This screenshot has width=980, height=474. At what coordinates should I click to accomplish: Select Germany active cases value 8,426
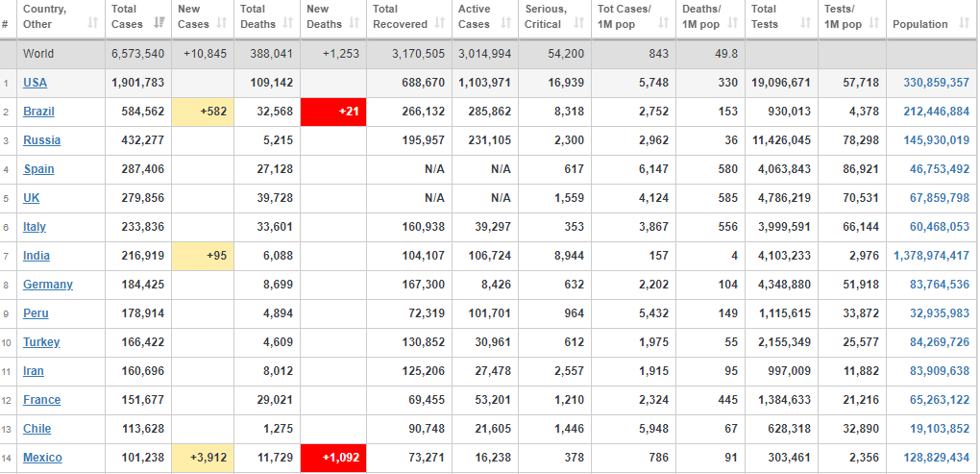coord(496,284)
